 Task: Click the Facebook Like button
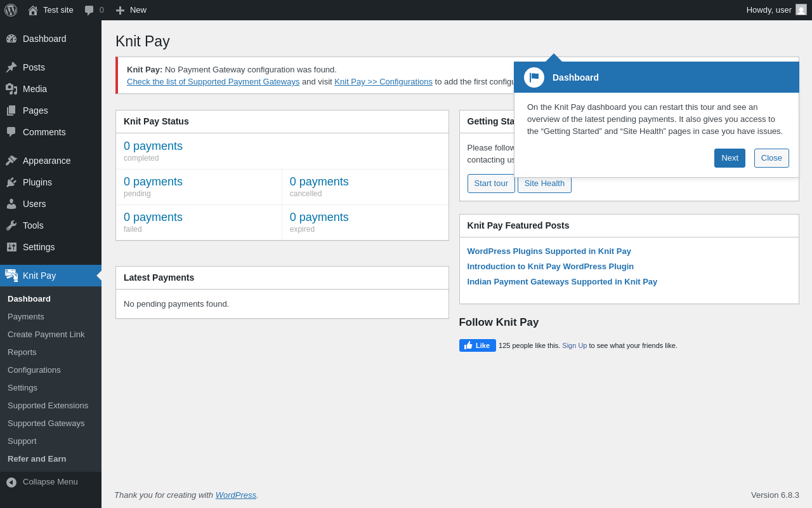point(477,345)
